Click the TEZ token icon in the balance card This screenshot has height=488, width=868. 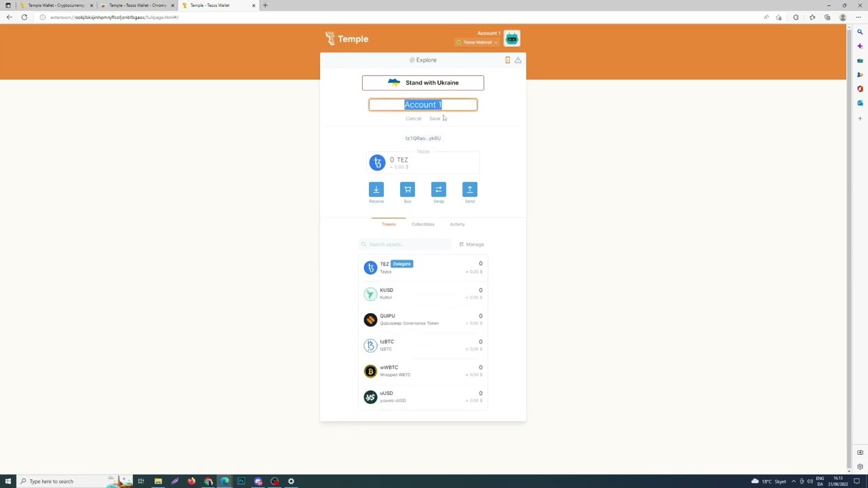click(377, 162)
